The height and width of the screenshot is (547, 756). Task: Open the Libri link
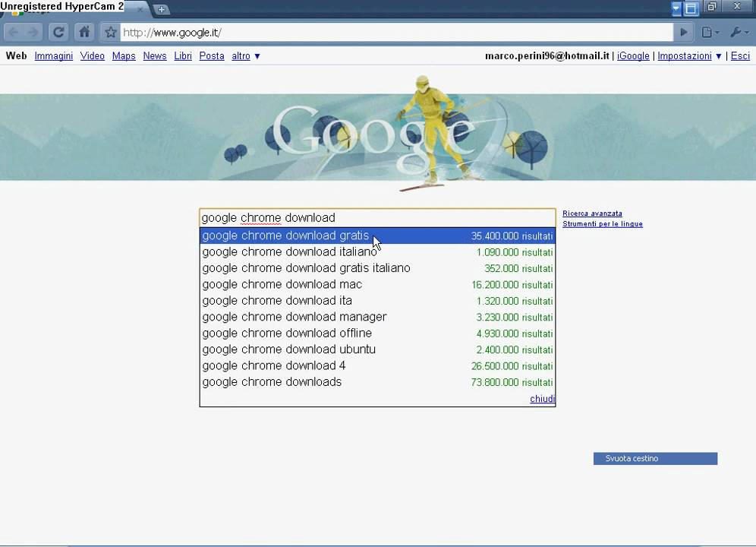pyautogui.click(x=183, y=56)
